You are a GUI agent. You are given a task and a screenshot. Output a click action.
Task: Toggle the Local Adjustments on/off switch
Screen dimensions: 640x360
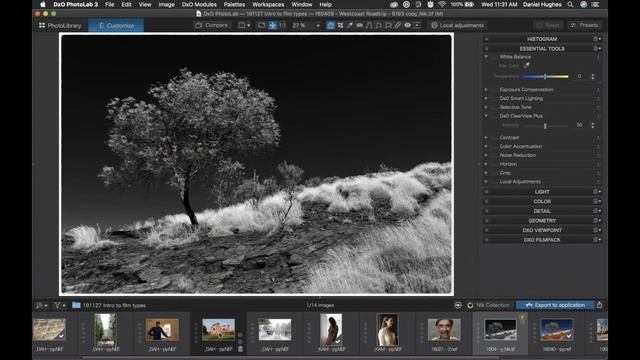coord(495,182)
